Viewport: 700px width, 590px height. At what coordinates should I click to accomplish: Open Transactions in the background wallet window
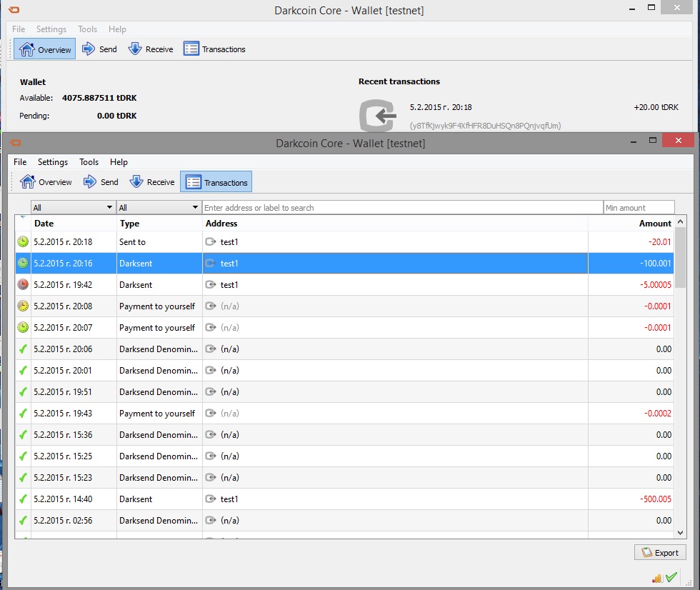coord(215,49)
